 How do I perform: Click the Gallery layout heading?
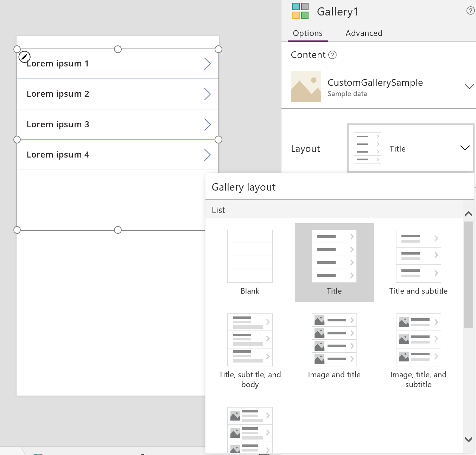tap(244, 187)
